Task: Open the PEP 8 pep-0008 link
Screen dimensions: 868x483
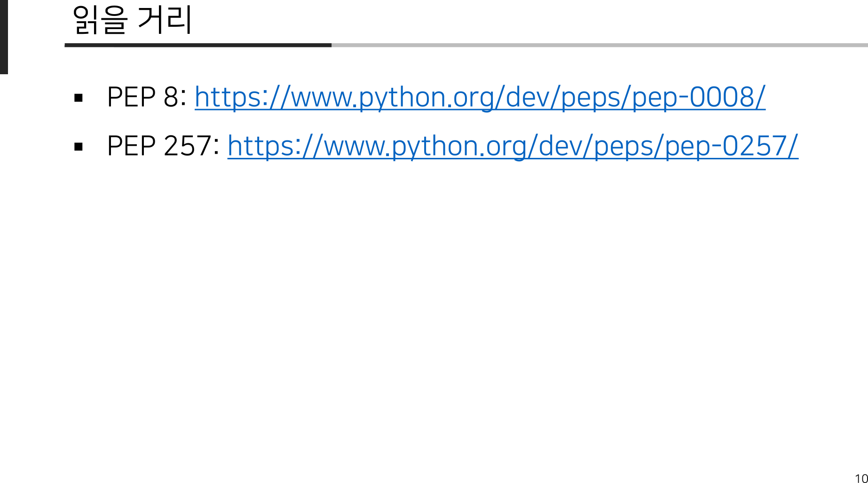Action: coord(480,97)
